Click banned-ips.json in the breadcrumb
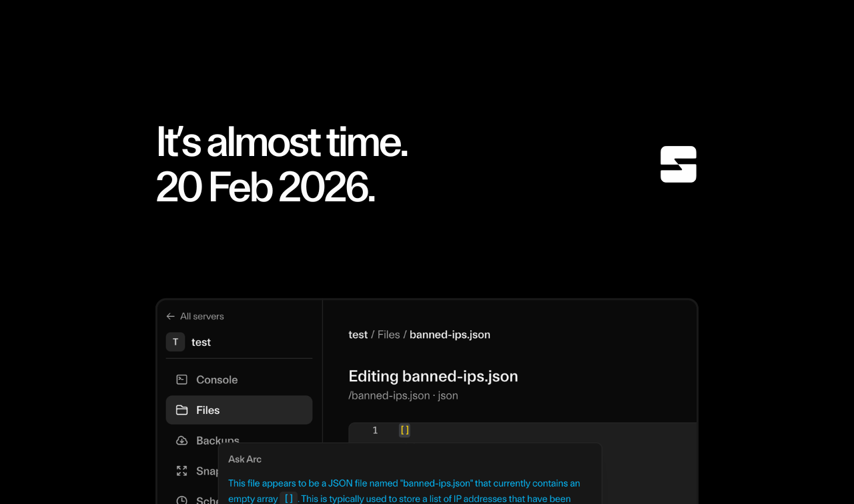 pyautogui.click(x=450, y=335)
